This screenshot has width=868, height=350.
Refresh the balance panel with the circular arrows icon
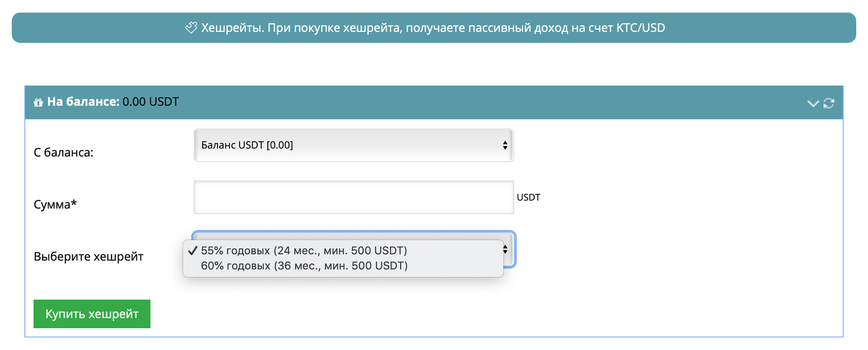point(829,103)
